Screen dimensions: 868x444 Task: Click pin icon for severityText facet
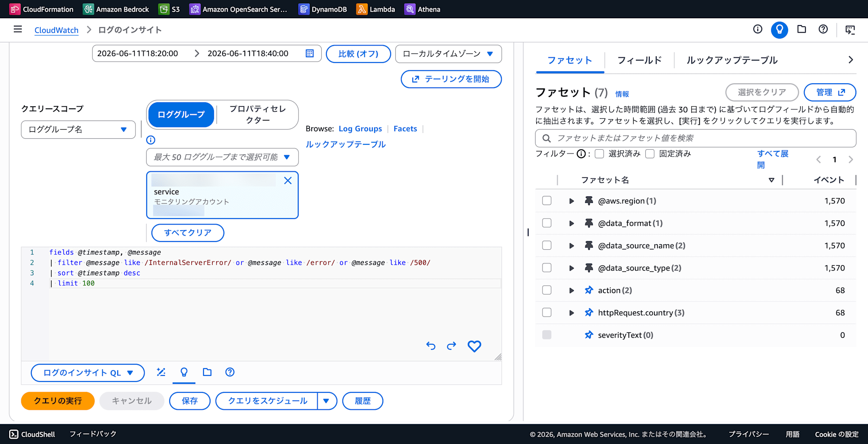589,335
